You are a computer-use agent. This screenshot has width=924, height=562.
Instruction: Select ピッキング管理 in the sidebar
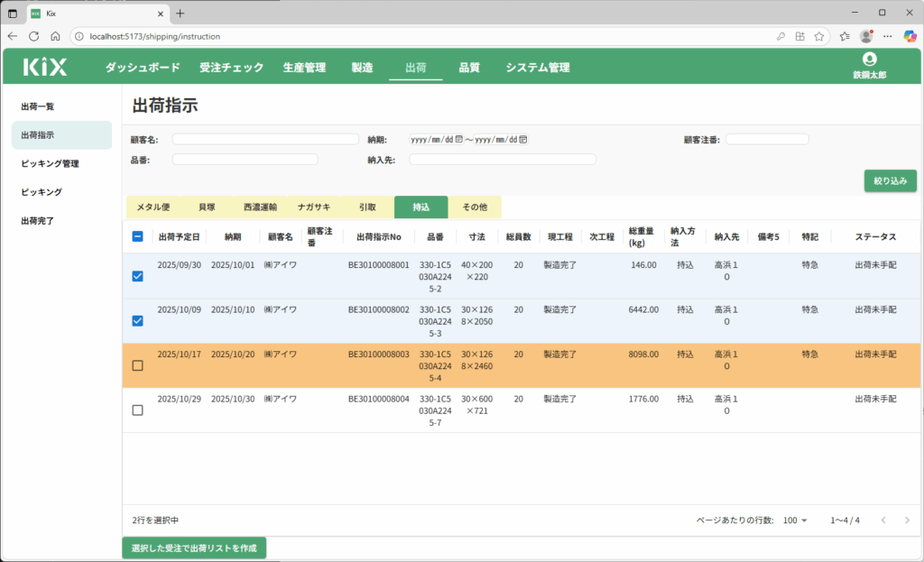tap(51, 163)
